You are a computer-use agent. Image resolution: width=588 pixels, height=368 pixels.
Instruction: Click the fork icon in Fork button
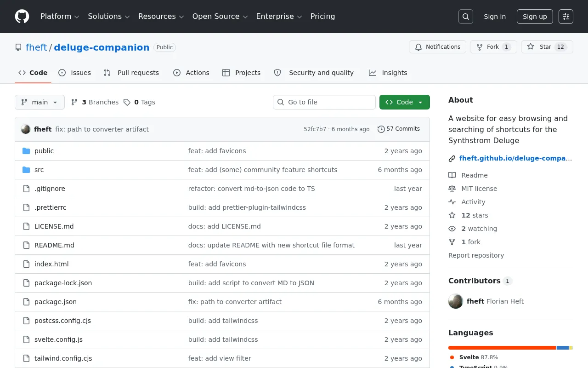coord(480,47)
